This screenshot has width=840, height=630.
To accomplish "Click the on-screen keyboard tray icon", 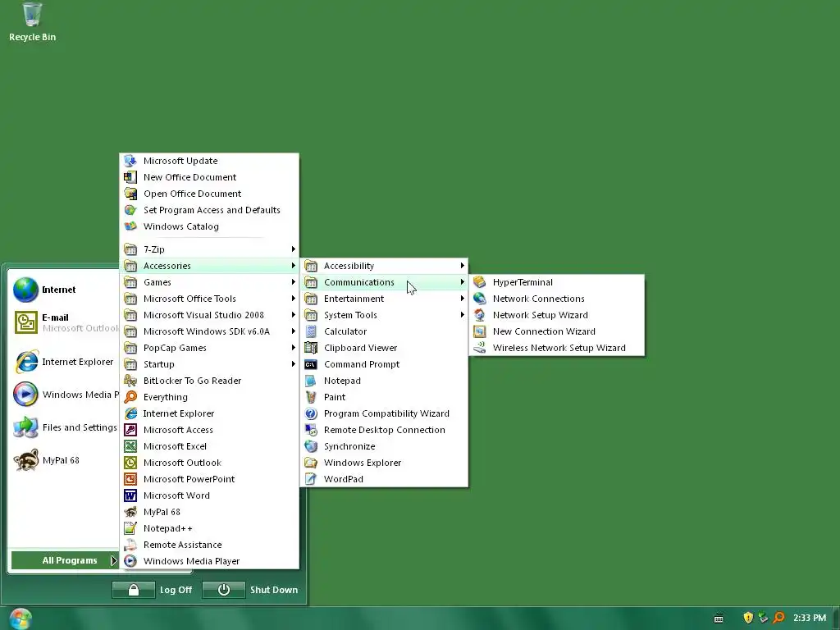I will (x=719, y=619).
